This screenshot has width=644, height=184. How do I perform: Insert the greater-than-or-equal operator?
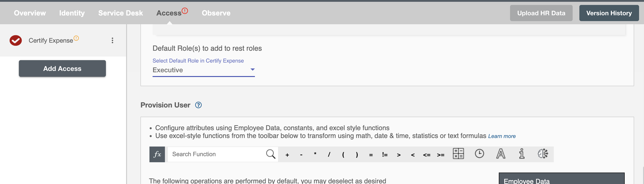(x=441, y=155)
